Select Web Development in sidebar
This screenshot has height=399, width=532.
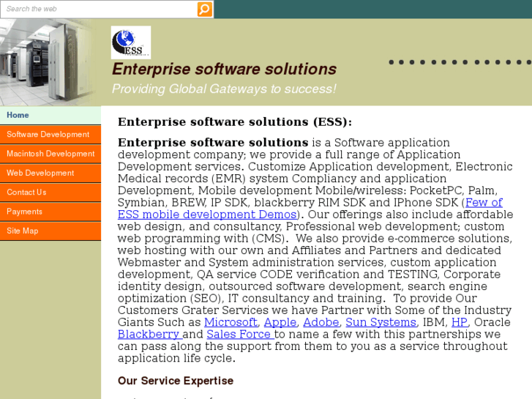pyautogui.click(x=50, y=174)
